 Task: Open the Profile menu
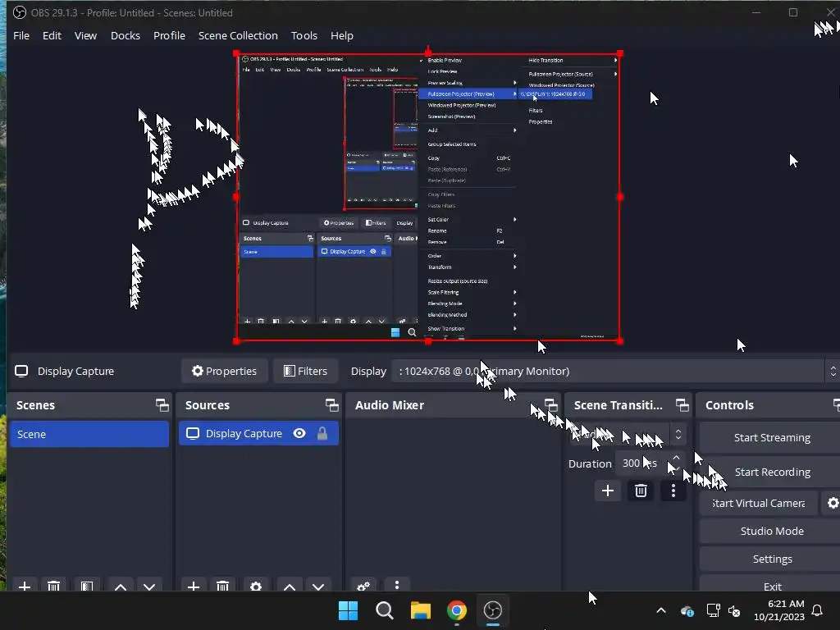pyautogui.click(x=169, y=35)
